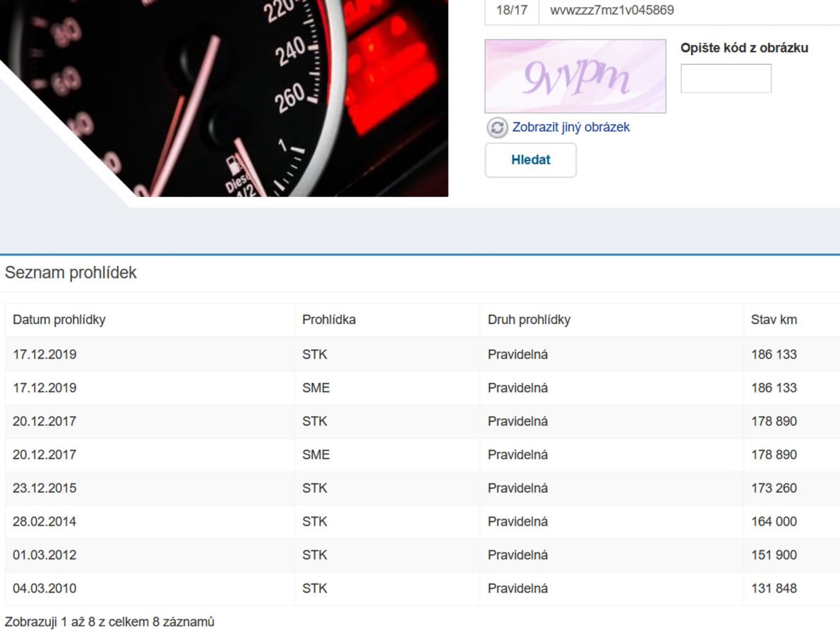Sort by the "Stav km" column header
Viewport: 840px width, 635px height.
point(774,320)
